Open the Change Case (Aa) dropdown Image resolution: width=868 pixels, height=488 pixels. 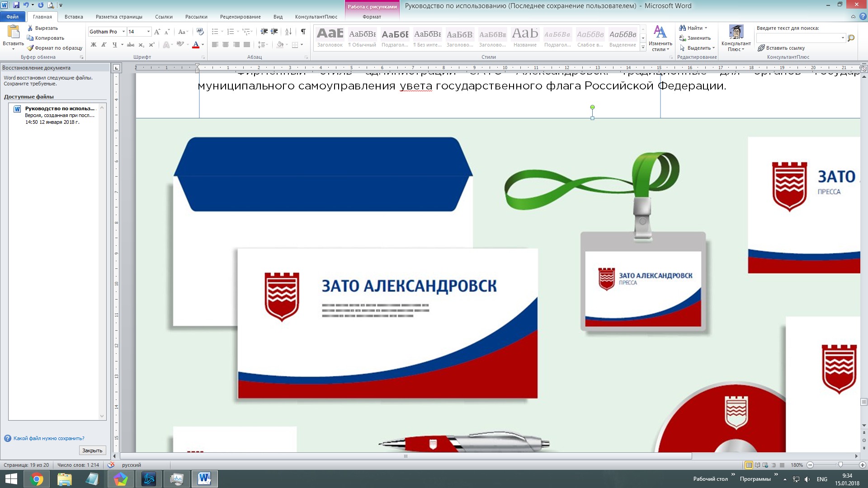[183, 32]
